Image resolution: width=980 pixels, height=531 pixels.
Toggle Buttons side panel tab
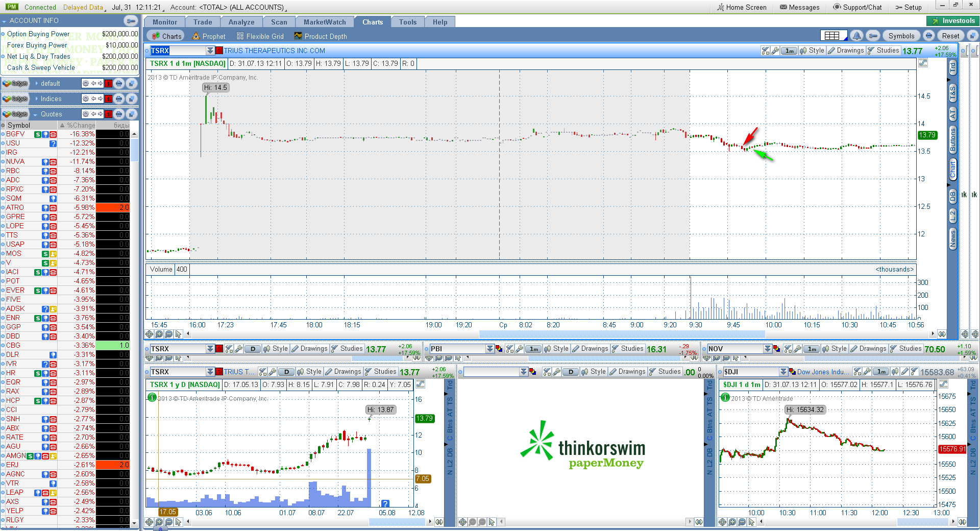pyautogui.click(x=952, y=140)
